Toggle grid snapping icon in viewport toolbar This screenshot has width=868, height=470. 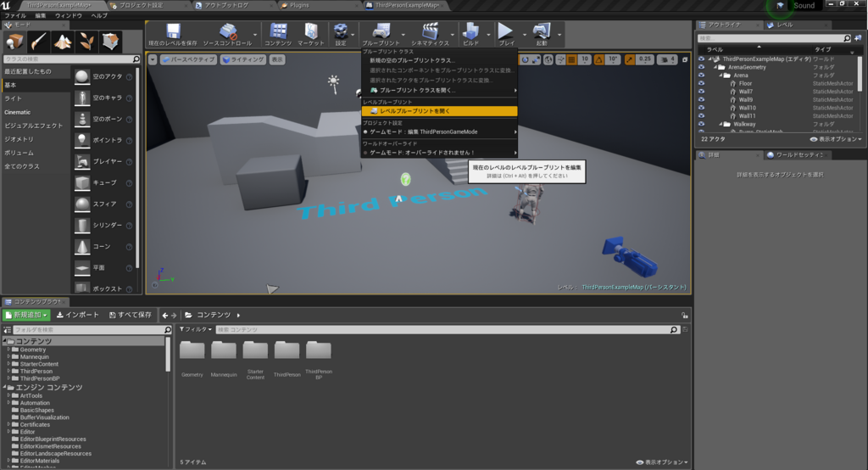coord(572,60)
